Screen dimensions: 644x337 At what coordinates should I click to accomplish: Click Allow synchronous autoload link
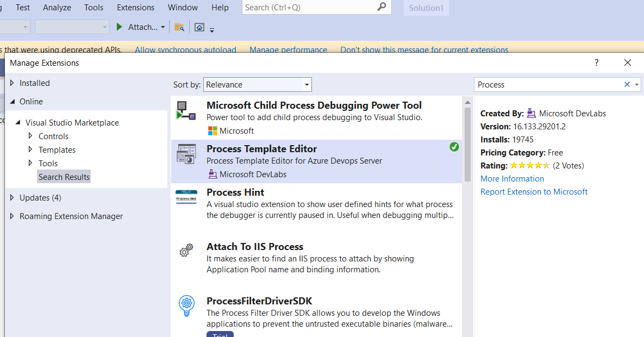(x=186, y=49)
